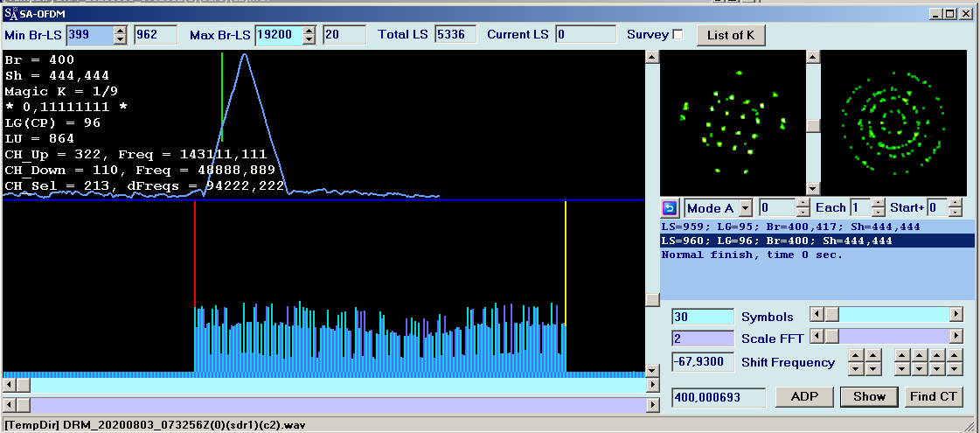Click left arrow of the cyan horizontal scrollbar
980x433 pixels.
(x=9, y=385)
